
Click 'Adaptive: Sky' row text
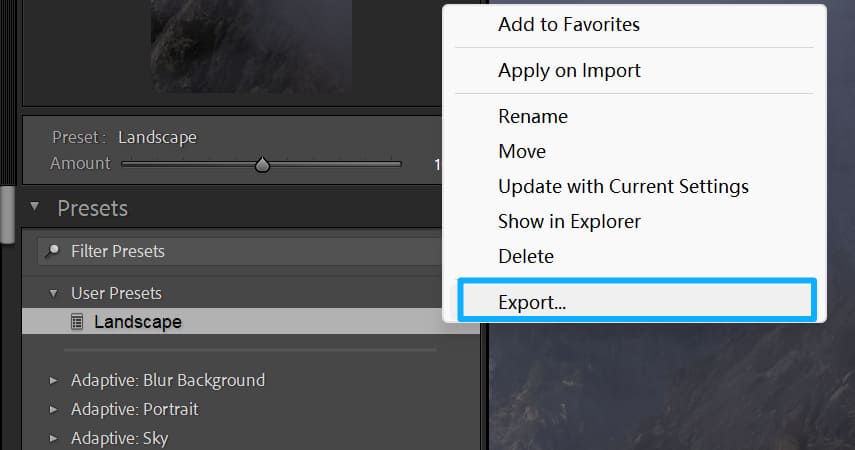pos(119,438)
